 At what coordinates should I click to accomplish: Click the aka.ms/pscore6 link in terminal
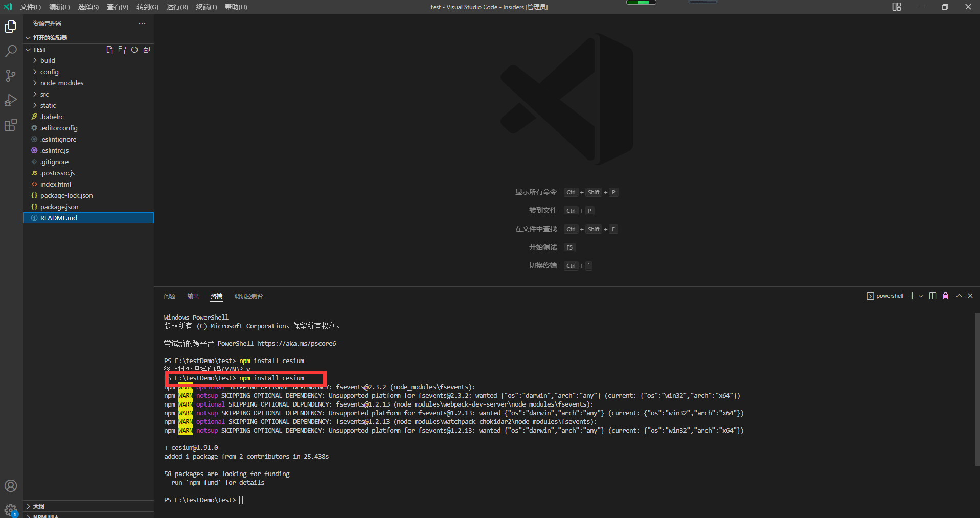pyautogui.click(x=297, y=344)
